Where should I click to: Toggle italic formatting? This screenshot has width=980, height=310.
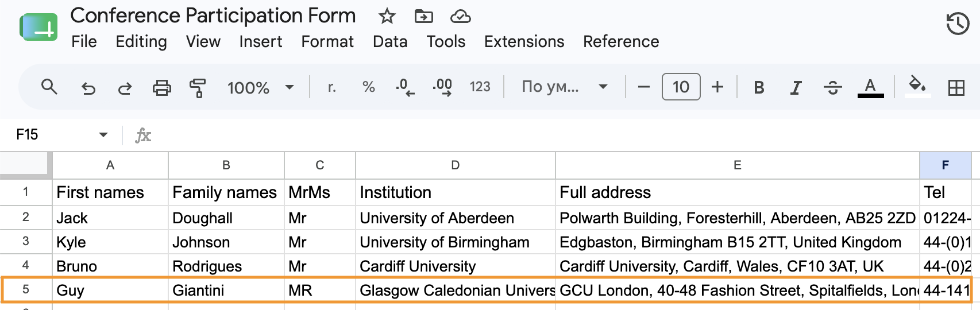coord(796,87)
